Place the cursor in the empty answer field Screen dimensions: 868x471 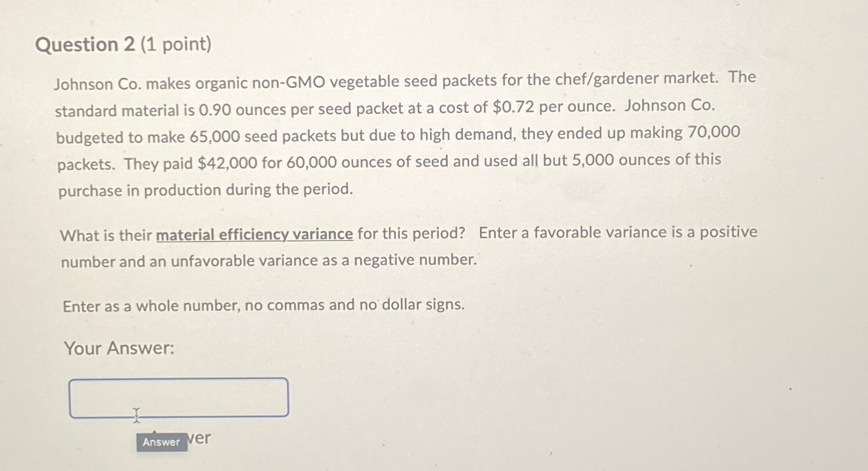click(x=178, y=396)
